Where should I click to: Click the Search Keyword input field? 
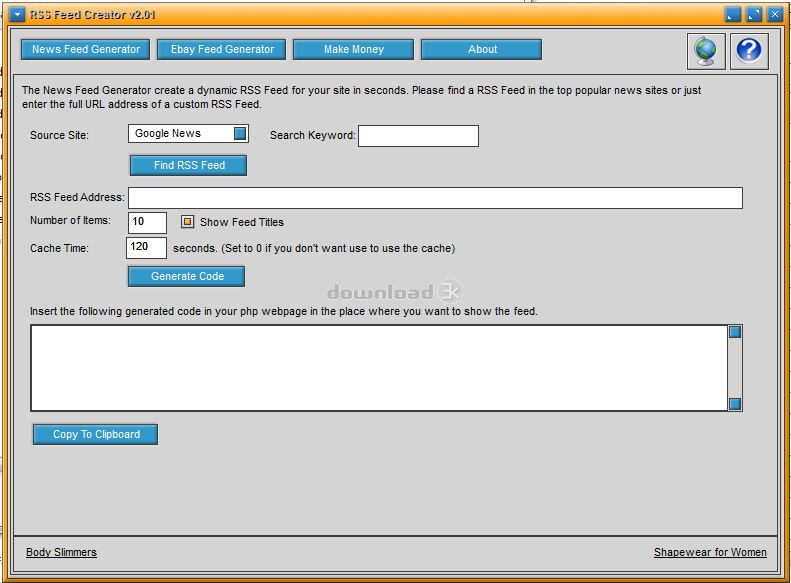click(418, 136)
